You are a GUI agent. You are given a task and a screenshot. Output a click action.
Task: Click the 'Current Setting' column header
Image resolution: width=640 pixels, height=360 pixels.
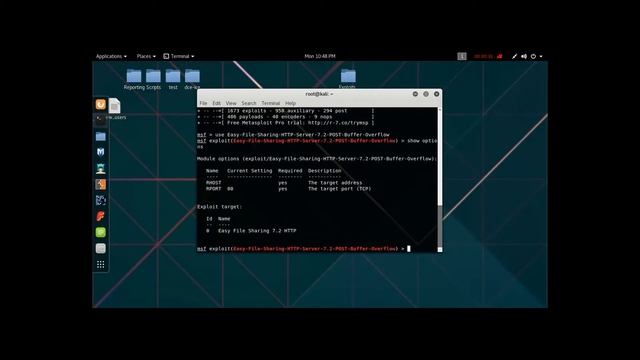249,171
